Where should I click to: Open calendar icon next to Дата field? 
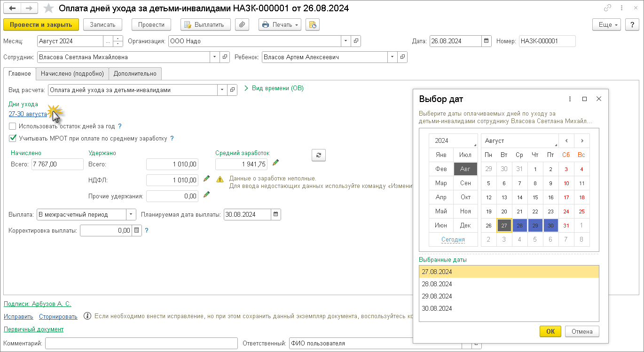click(x=487, y=41)
